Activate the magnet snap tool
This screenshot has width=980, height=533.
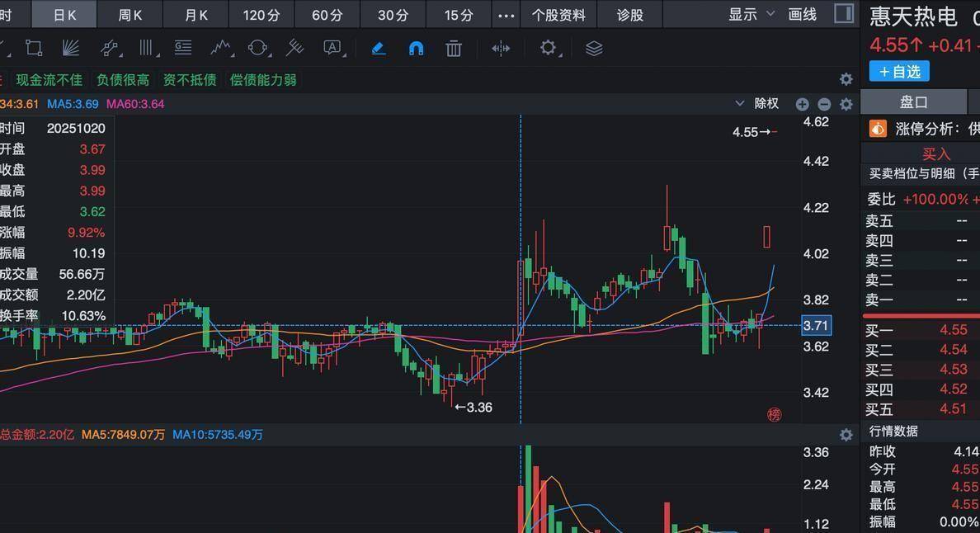(x=417, y=48)
